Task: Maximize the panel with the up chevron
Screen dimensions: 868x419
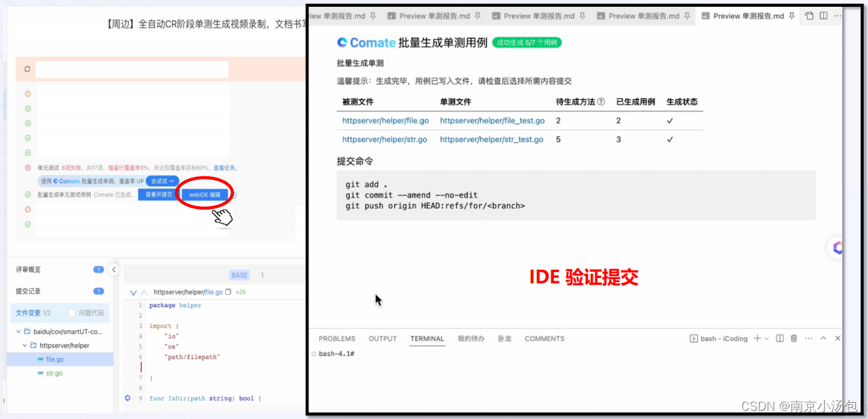Action: tap(823, 338)
